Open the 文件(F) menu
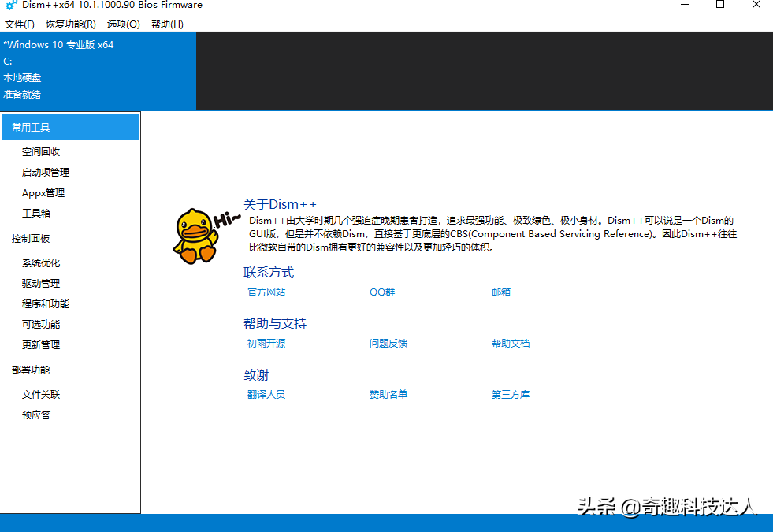Viewport: 773px width, 532px height. click(20, 24)
